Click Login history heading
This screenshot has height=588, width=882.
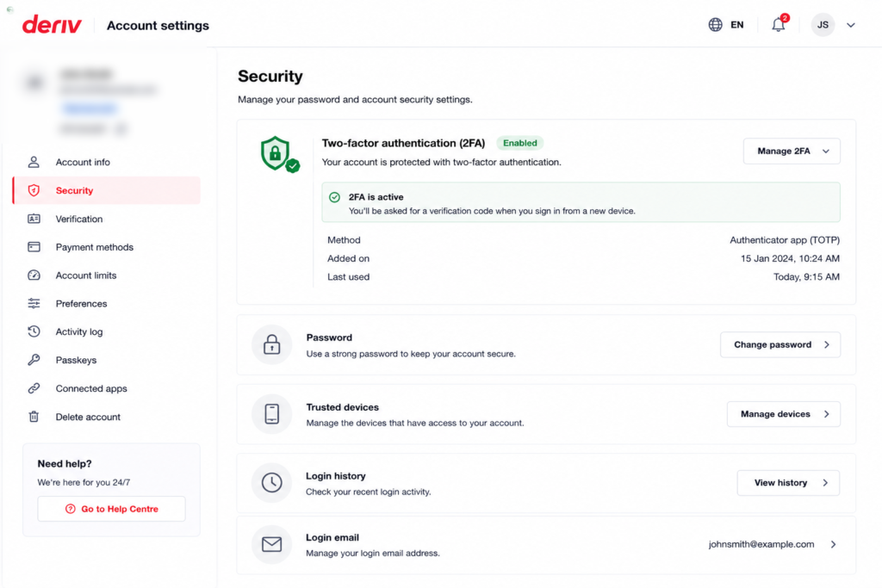point(335,476)
